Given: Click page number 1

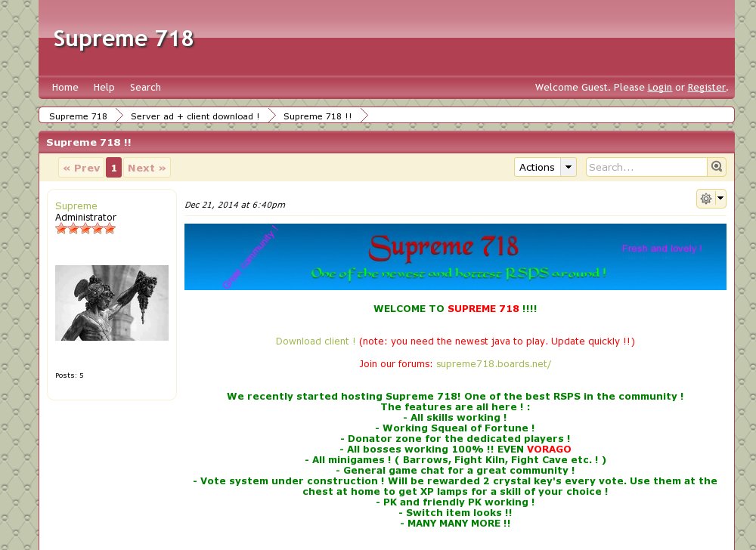Looking at the screenshot, I should (113, 167).
